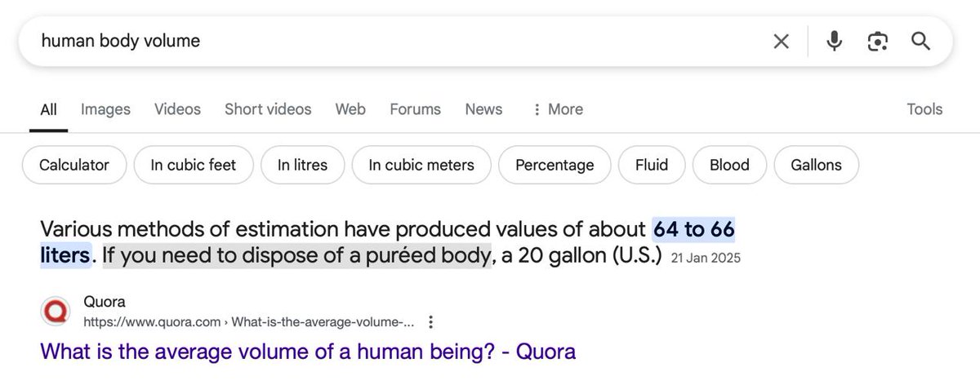Submit search with magnifying glass icon
This screenshot has width=980, height=385.
(921, 41)
